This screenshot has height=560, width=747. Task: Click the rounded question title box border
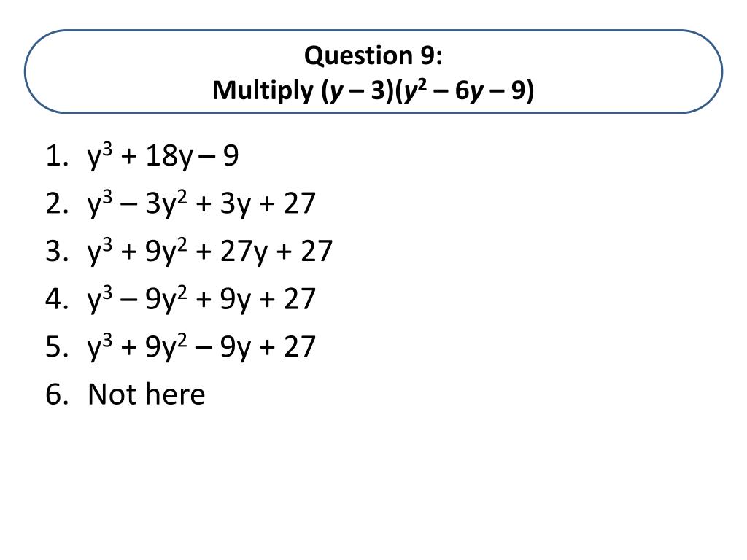tap(373, 31)
